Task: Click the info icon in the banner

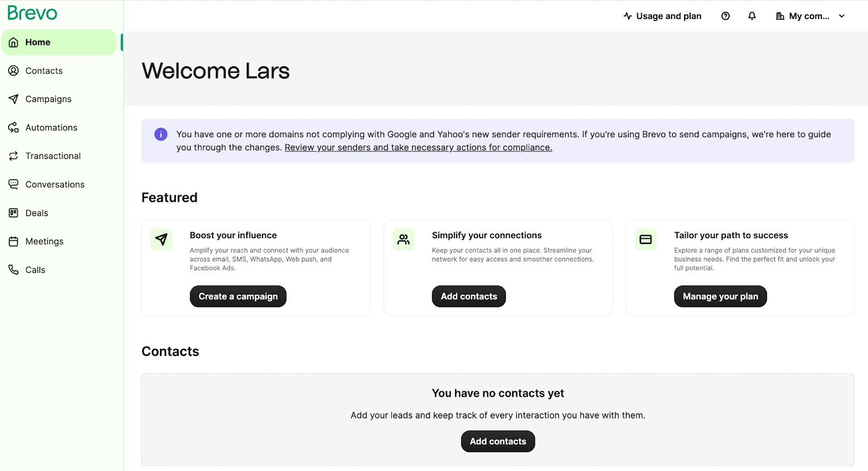Action: click(x=161, y=134)
